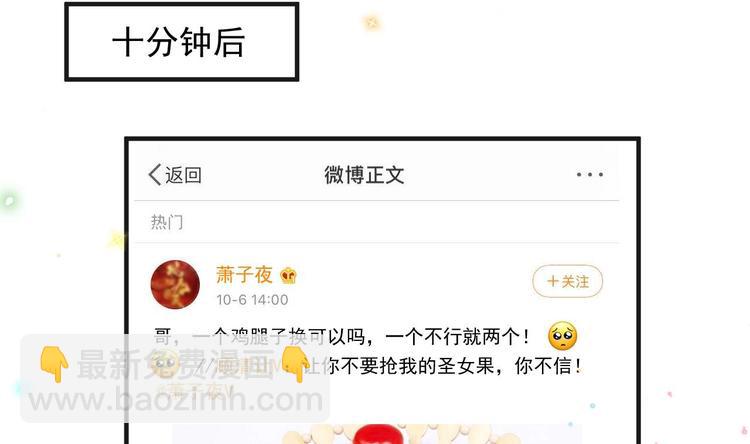The image size is (750, 444).
Task: Go back using 返回 label
Action: tap(183, 175)
